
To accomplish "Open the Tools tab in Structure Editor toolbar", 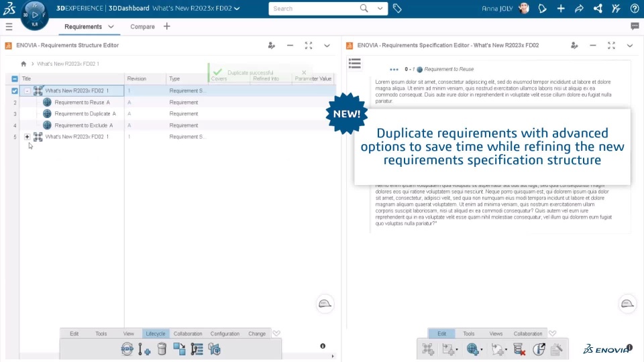I will [101, 334].
